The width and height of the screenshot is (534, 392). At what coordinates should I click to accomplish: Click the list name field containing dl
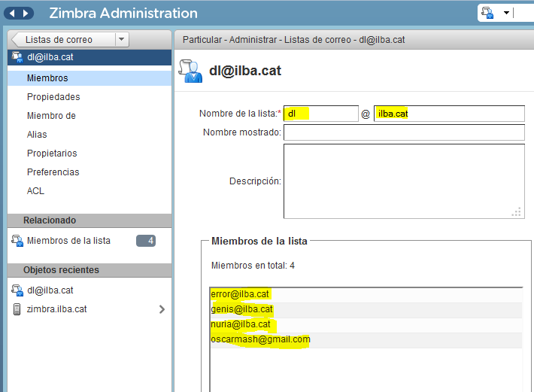point(321,114)
